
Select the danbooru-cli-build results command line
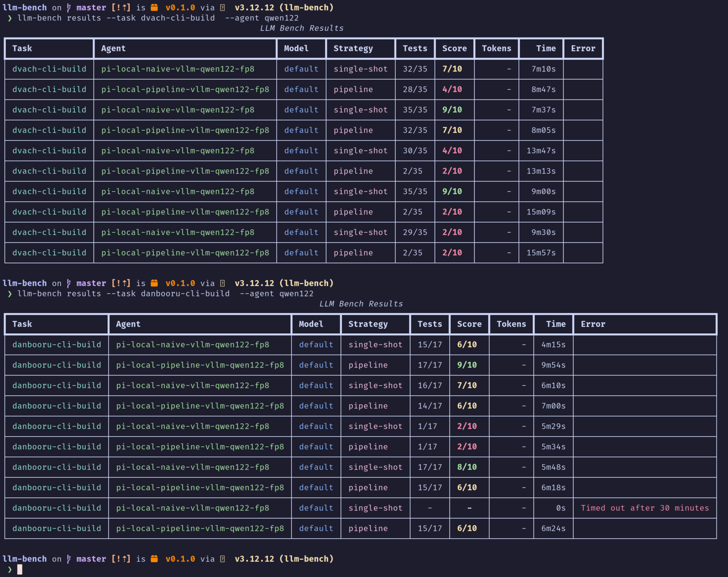tap(165, 293)
